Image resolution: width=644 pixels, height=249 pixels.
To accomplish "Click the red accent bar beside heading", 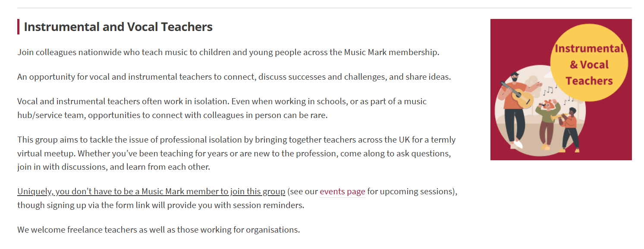I will (19, 27).
